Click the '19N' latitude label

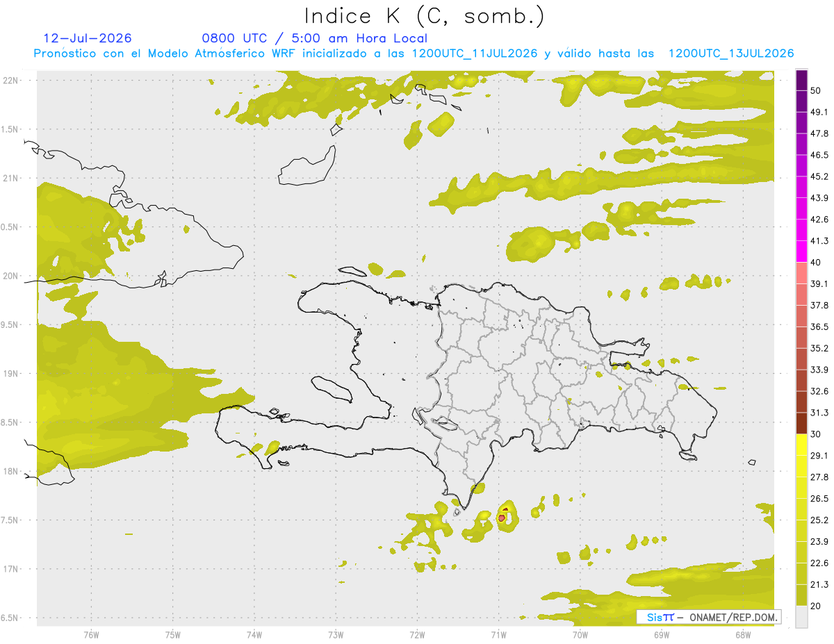(11, 374)
